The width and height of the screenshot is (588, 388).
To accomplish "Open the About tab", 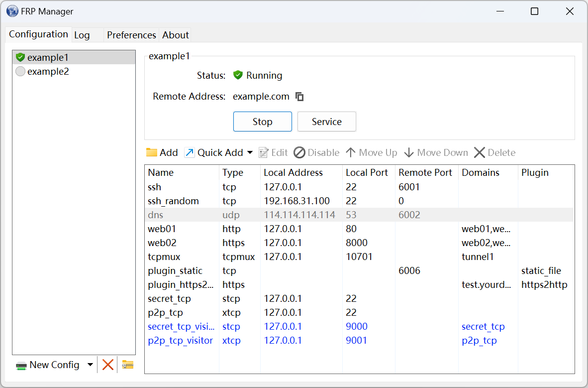I will coord(175,35).
